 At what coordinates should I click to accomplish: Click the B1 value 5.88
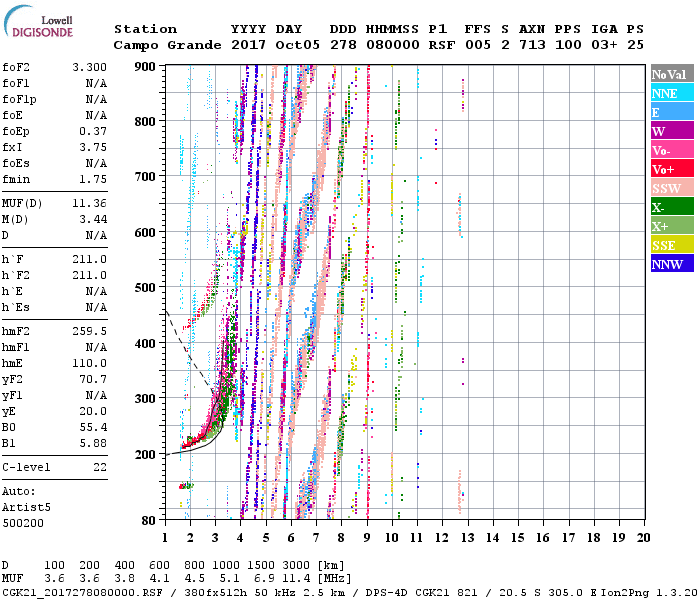click(93, 444)
